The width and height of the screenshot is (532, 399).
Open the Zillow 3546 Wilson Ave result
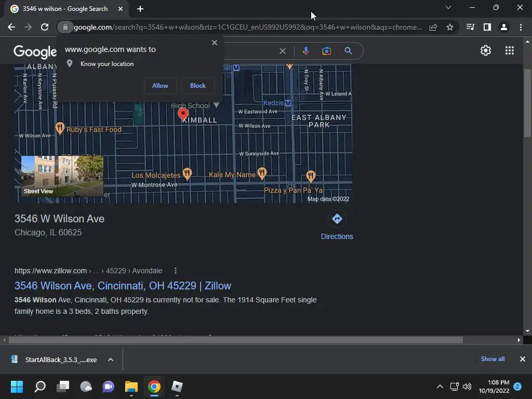[123, 286]
